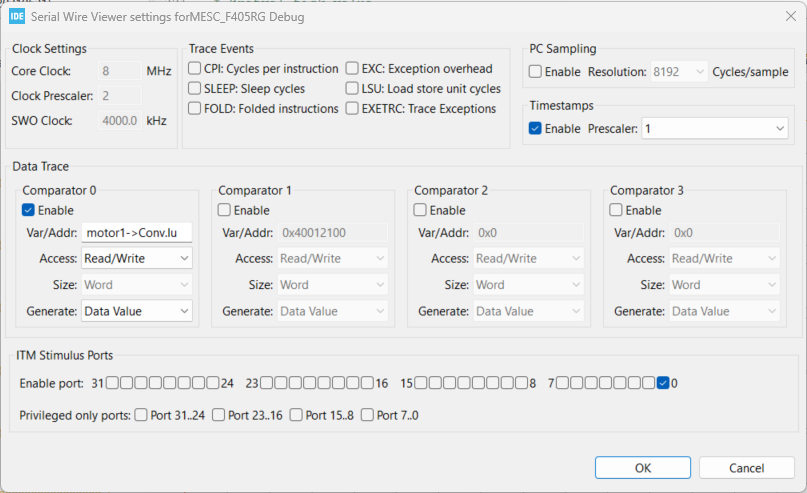Click the Core Clock field
Viewport: 807px width, 493px height.
tap(120, 71)
